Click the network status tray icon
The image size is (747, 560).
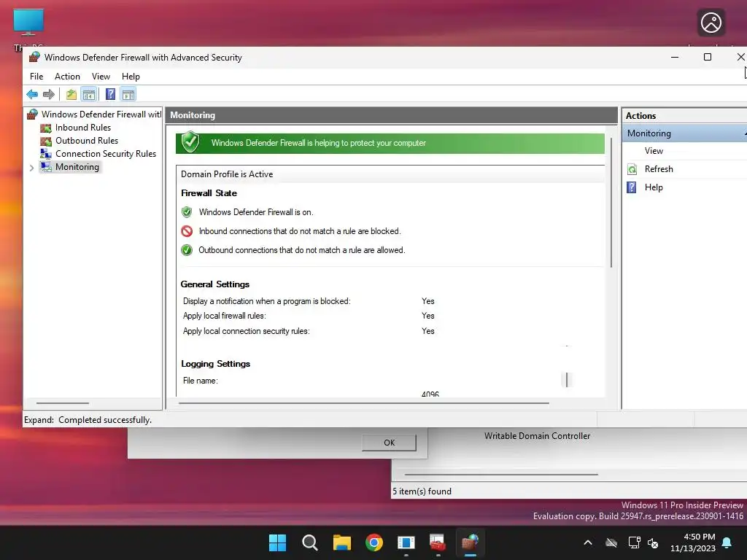coord(634,542)
